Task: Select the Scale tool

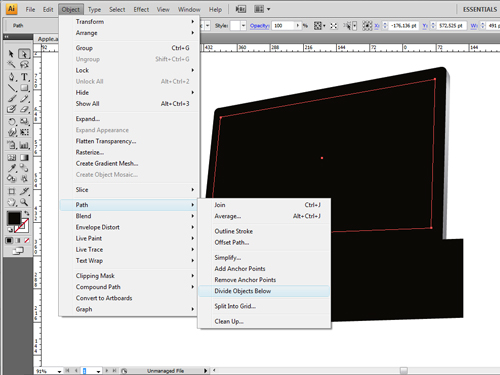Action: point(24,122)
